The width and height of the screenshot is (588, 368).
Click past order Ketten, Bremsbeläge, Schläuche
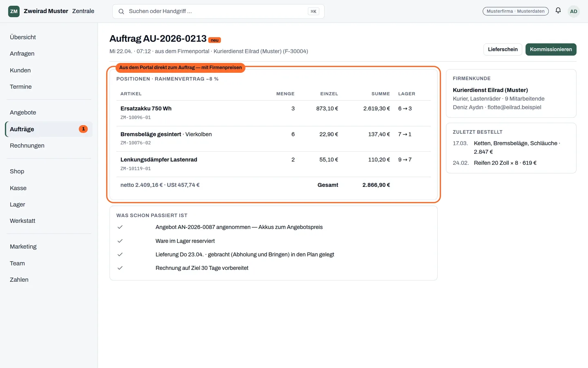coord(516,143)
